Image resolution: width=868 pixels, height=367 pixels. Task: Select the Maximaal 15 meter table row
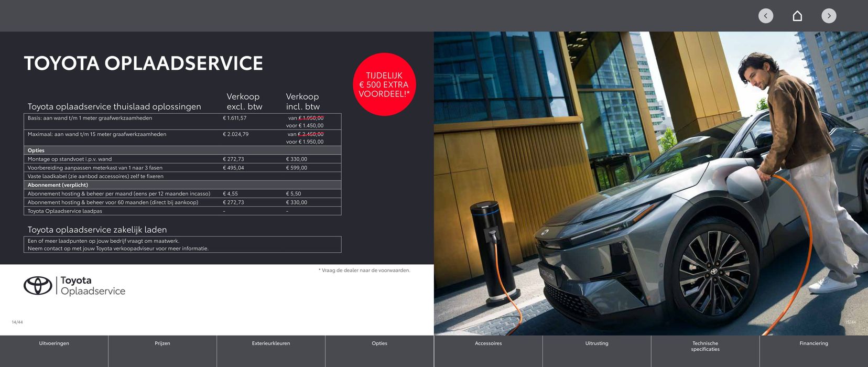(x=182, y=138)
